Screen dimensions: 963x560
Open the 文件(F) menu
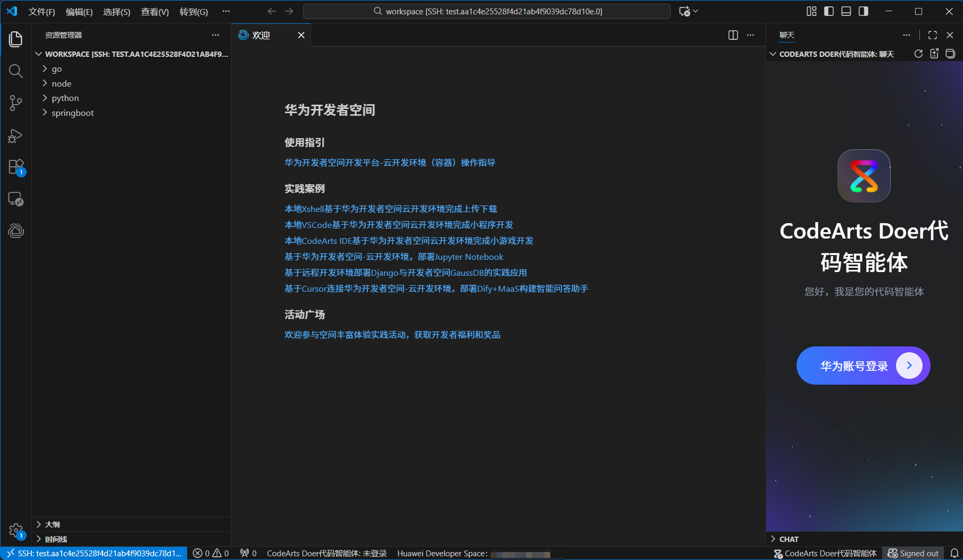click(41, 12)
